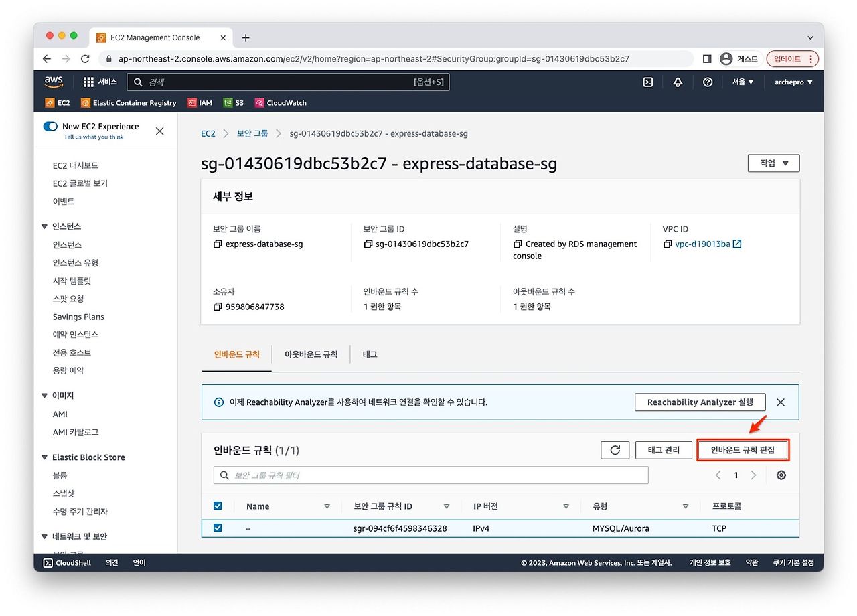The height and width of the screenshot is (616, 857).
Task: Click 보안 그룹 breadcrumb link
Action: coord(252,133)
